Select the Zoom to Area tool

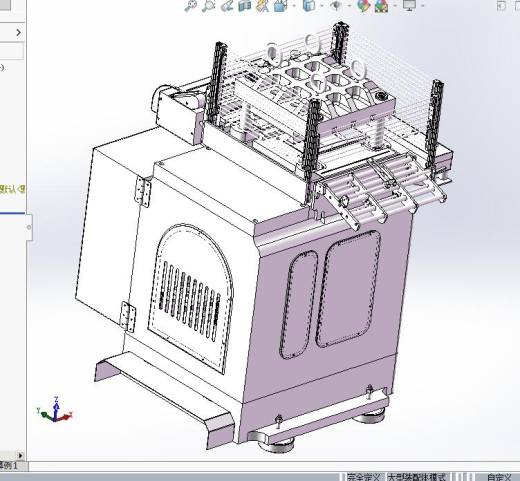coord(208,6)
